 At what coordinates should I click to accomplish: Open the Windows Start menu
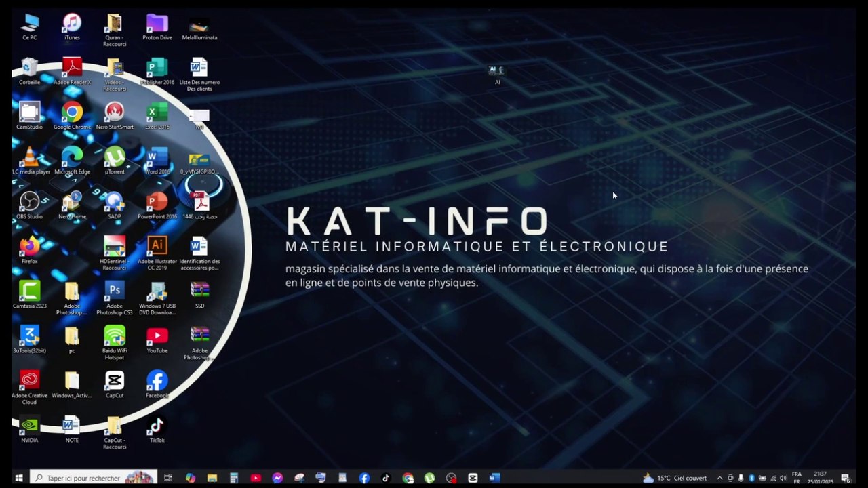tap(19, 478)
